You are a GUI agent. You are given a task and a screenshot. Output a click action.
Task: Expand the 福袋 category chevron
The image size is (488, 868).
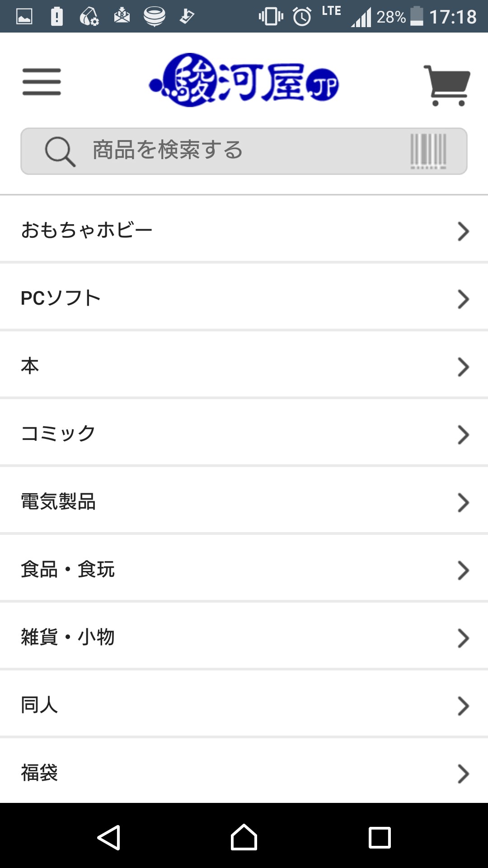click(463, 774)
